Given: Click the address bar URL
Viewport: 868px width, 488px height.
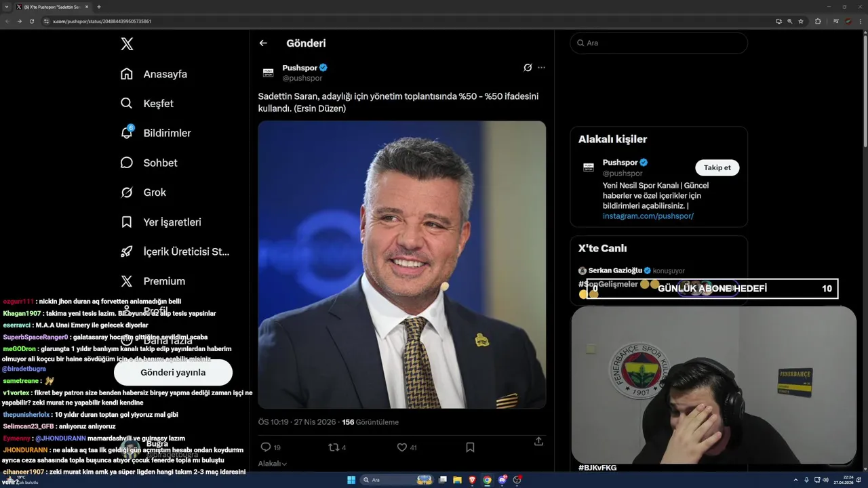Looking at the screenshot, I should pyautogui.click(x=102, y=21).
